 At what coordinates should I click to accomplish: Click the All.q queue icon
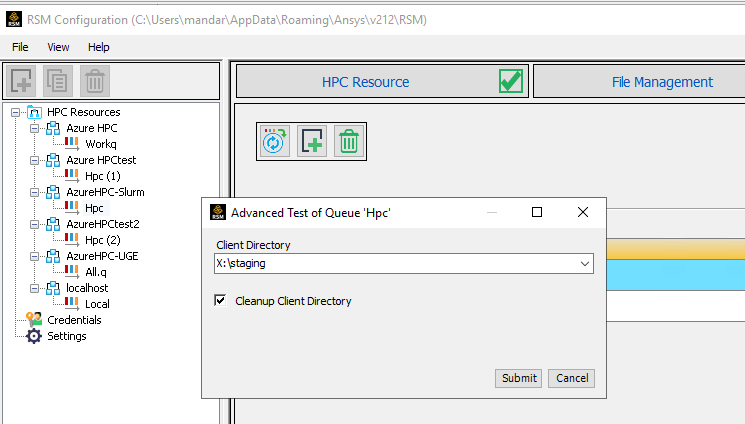tap(72, 271)
